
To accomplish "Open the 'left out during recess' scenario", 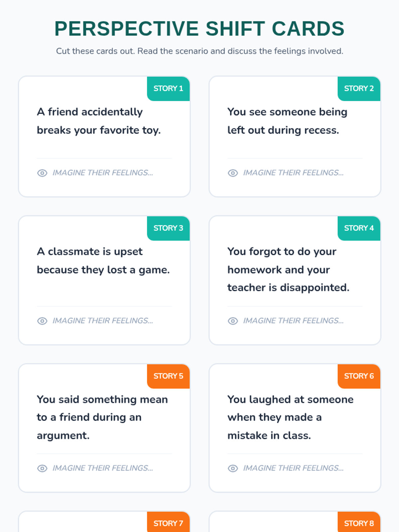I will 295,136.
